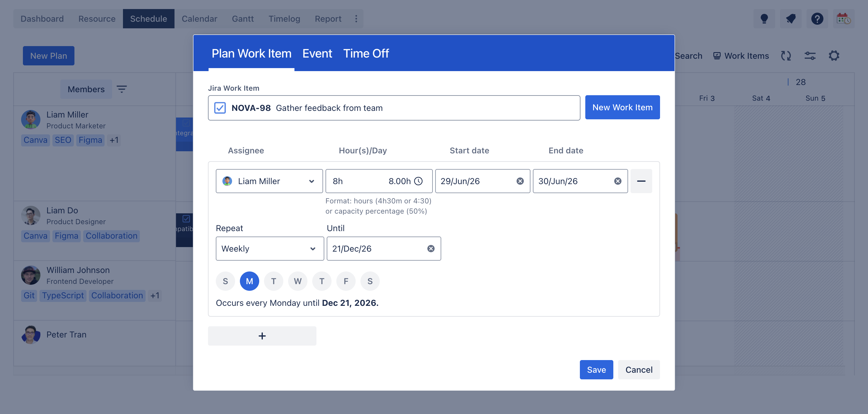Screen dimensions: 868x414
Task: Open the more options menu after Report
Action: pos(356,19)
